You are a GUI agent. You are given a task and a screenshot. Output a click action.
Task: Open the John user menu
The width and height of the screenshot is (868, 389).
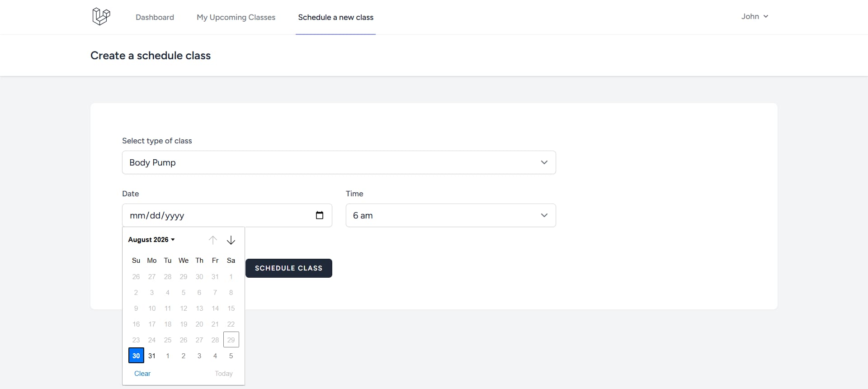coord(755,16)
